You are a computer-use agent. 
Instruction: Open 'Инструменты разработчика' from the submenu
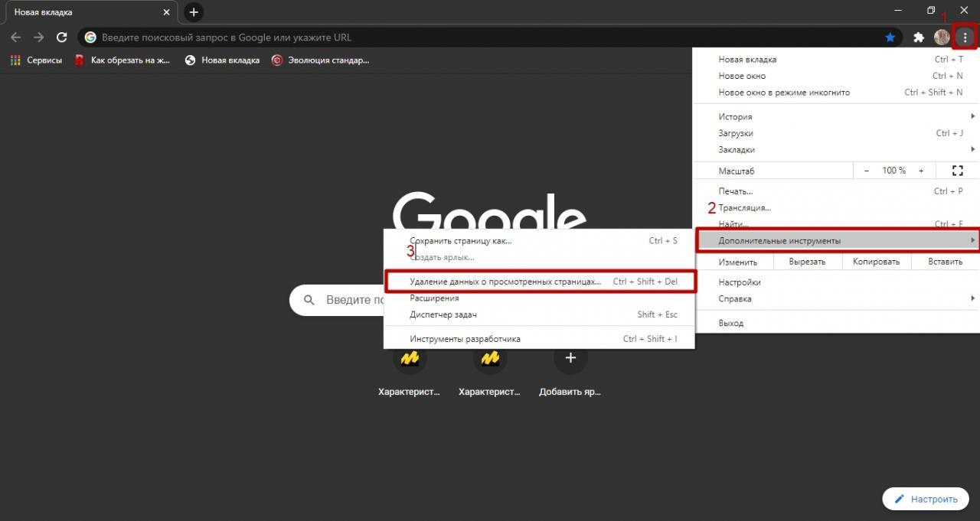539,339
